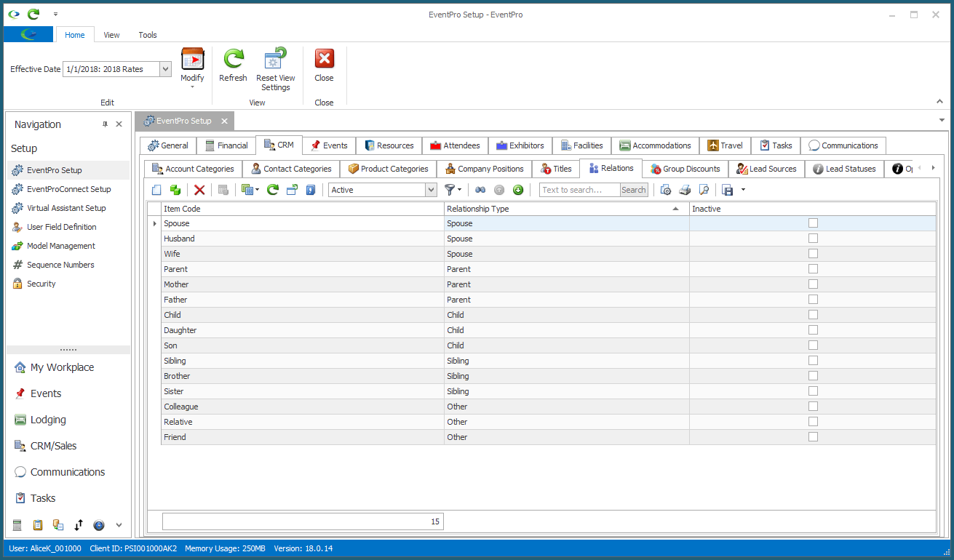Switch to the View ribbon tab
The image size is (954, 560).
pos(111,35)
